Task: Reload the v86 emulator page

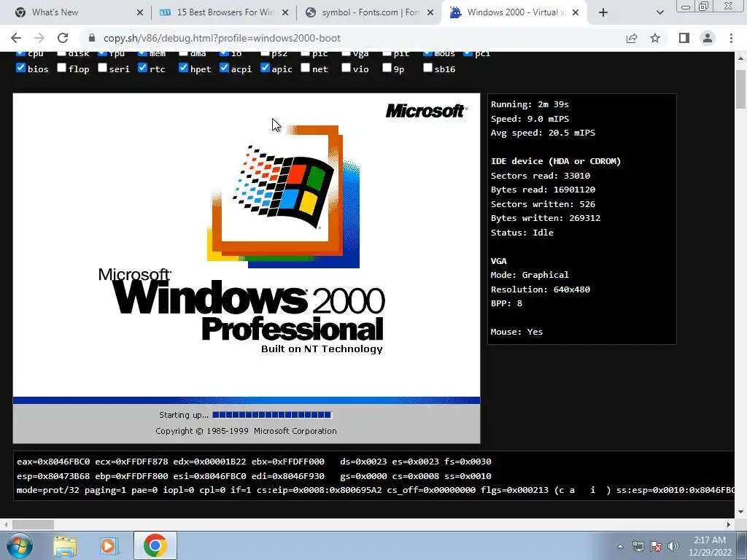Action: (x=63, y=38)
